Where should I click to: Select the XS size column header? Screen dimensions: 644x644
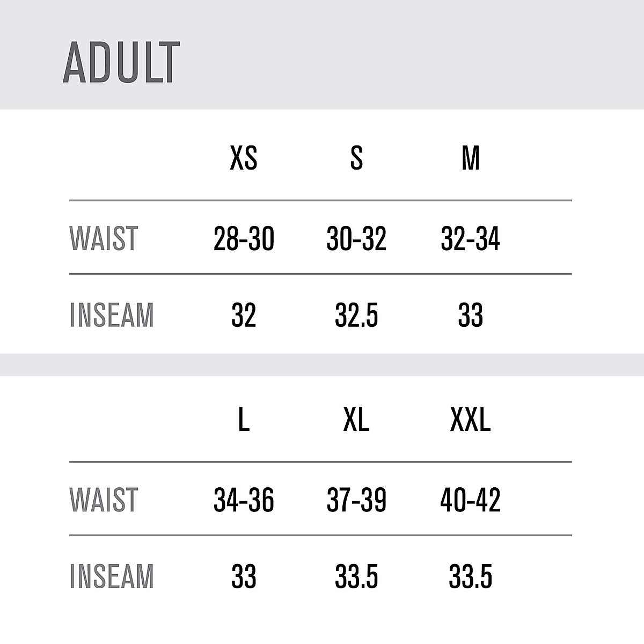click(244, 158)
